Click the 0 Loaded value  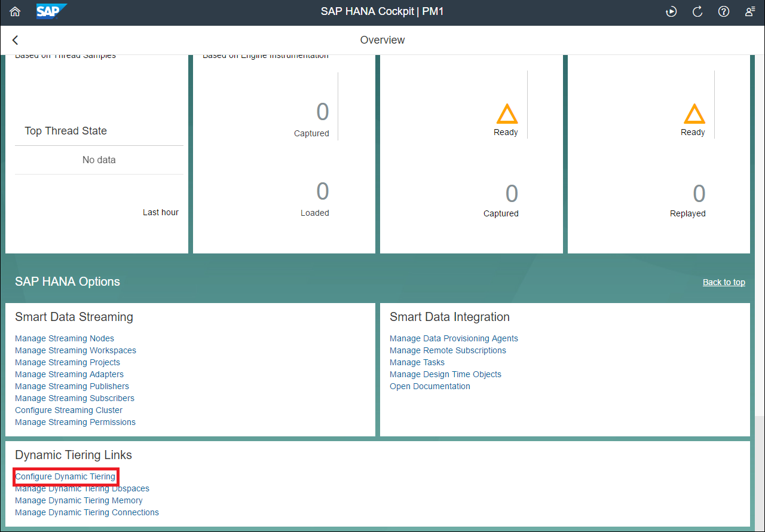pyautogui.click(x=322, y=191)
